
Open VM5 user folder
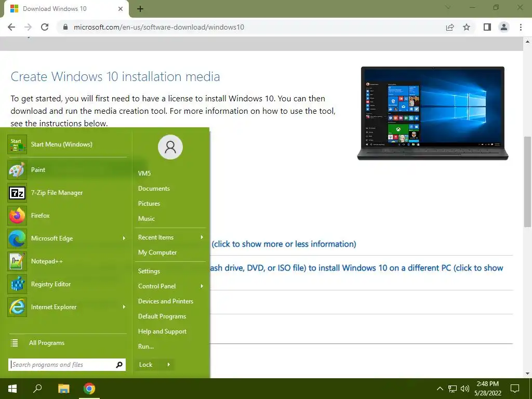144,174
